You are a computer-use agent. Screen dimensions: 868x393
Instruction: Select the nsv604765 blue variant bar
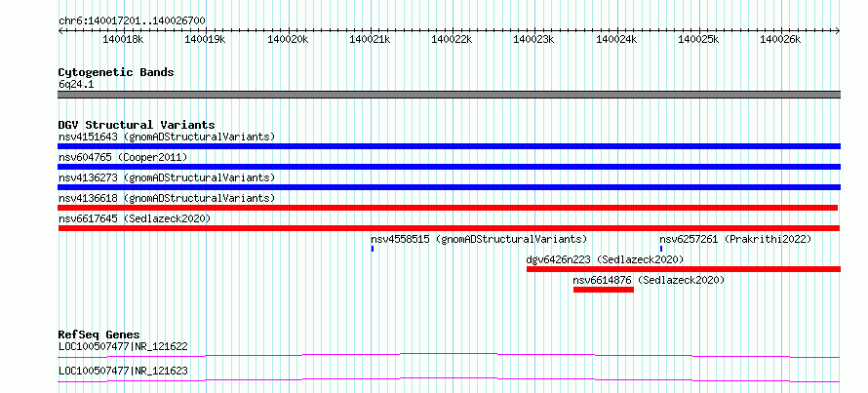449,167
